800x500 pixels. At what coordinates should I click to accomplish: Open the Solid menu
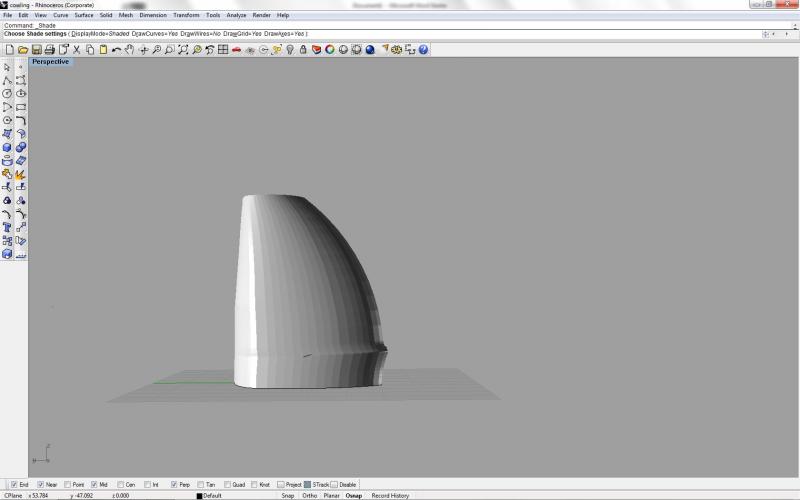(106, 15)
